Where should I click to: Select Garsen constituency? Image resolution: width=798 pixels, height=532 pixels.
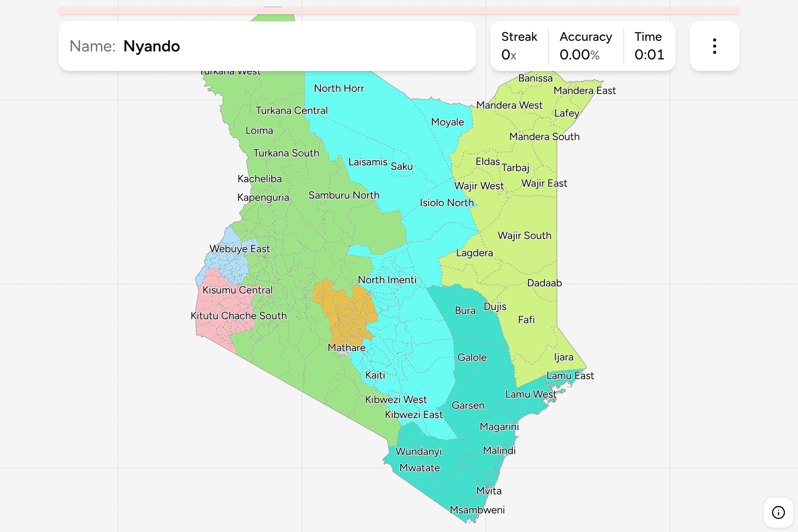[468, 405]
